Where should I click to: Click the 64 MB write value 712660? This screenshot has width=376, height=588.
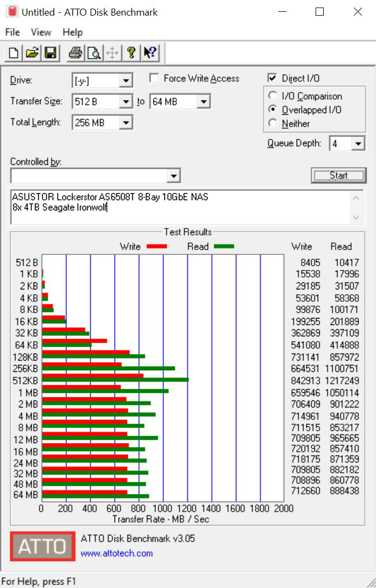tap(305, 490)
